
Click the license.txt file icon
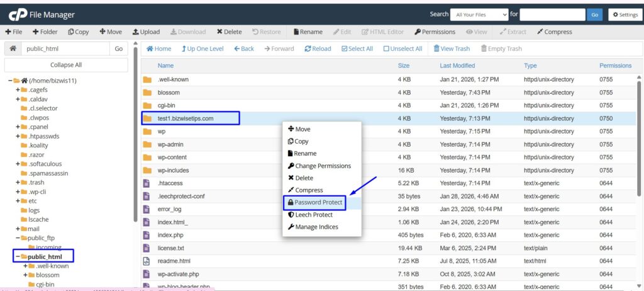(146, 248)
